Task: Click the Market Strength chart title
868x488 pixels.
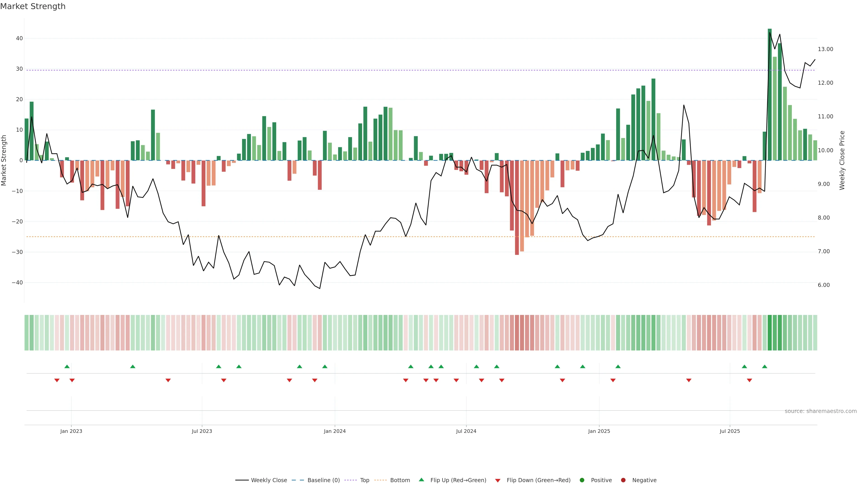Action: [x=33, y=6]
